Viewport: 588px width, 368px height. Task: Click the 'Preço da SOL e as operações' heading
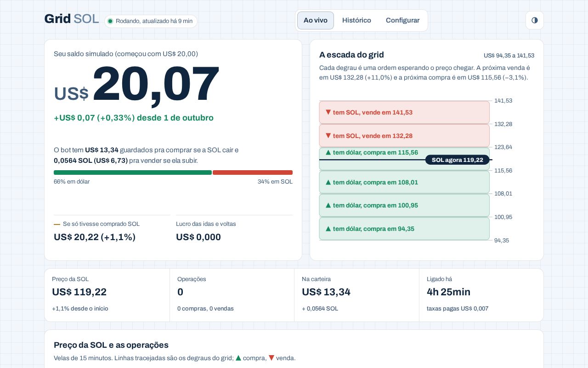tap(111, 345)
